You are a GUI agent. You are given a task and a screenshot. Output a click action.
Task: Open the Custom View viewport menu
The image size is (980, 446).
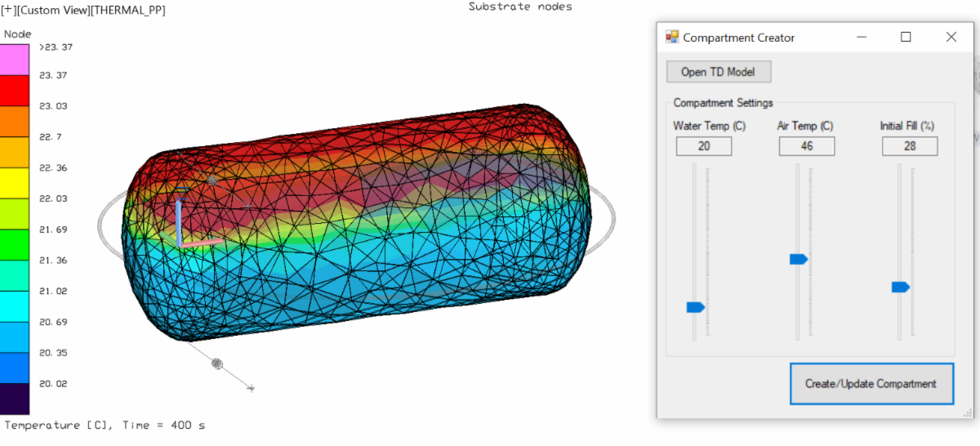55,11
